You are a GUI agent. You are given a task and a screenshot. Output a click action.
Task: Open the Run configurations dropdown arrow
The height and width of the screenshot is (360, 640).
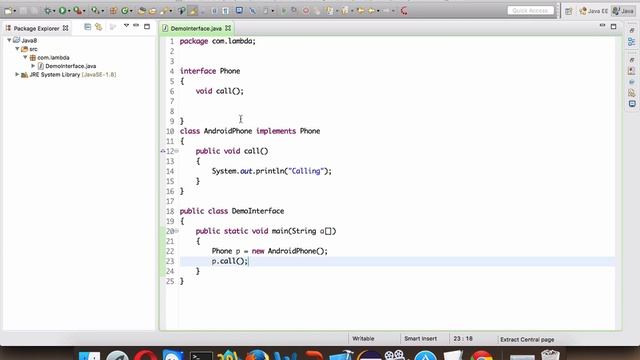(x=69, y=11)
